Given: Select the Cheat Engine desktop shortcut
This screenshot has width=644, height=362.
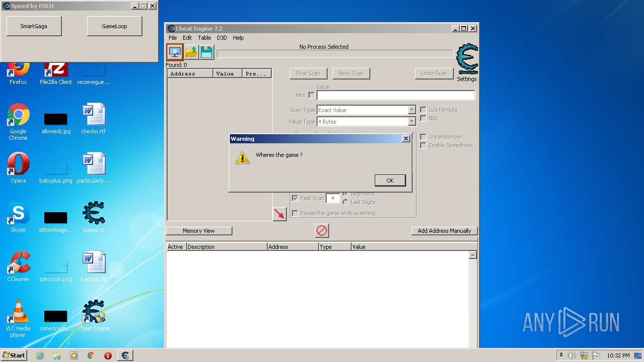Looking at the screenshot, I should point(94,316).
